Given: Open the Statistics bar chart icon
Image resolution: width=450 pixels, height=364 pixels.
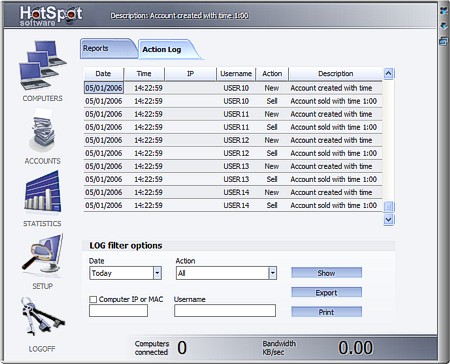Looking at the screenshot, I should click(x=42, y=193).
